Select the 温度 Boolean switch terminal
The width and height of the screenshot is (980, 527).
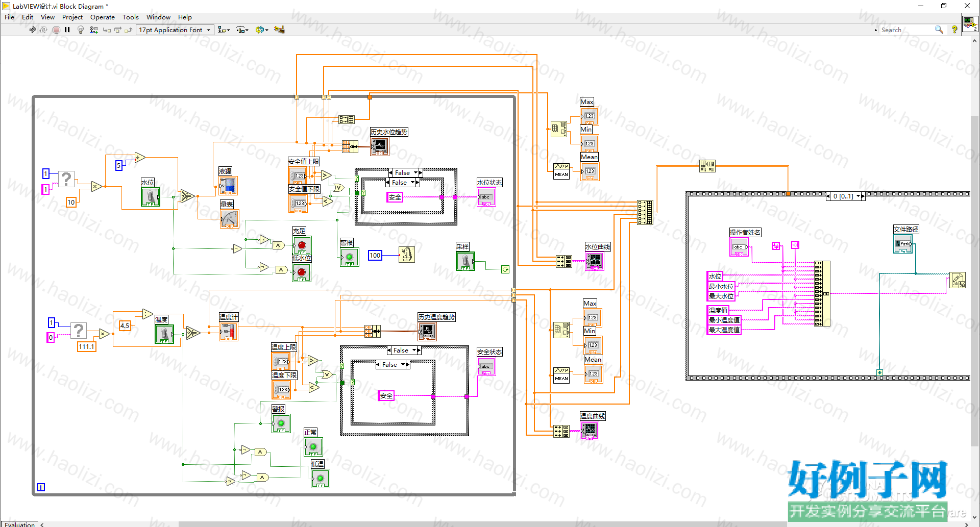point(164,334)
